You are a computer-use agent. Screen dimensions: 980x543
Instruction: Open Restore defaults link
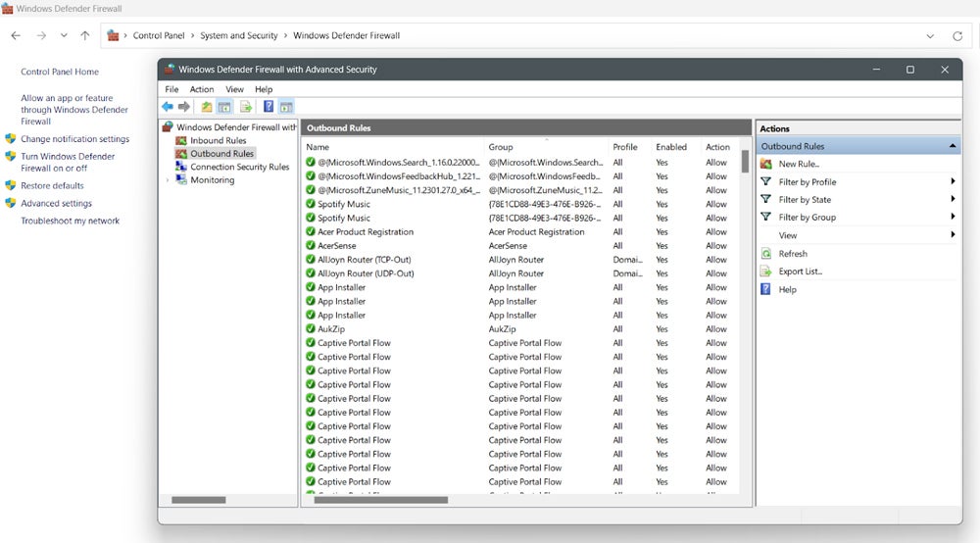point(52,186)
